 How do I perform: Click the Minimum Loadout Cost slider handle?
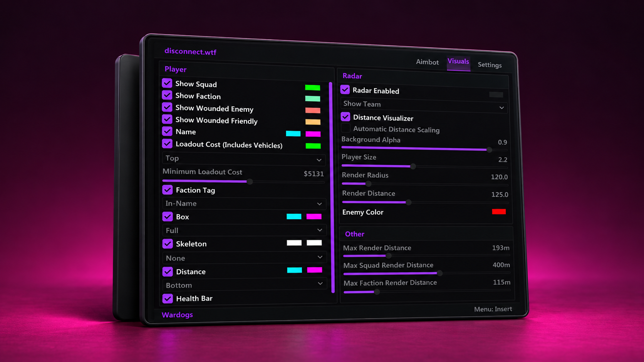pyautogui.click(x=250, y=181)
